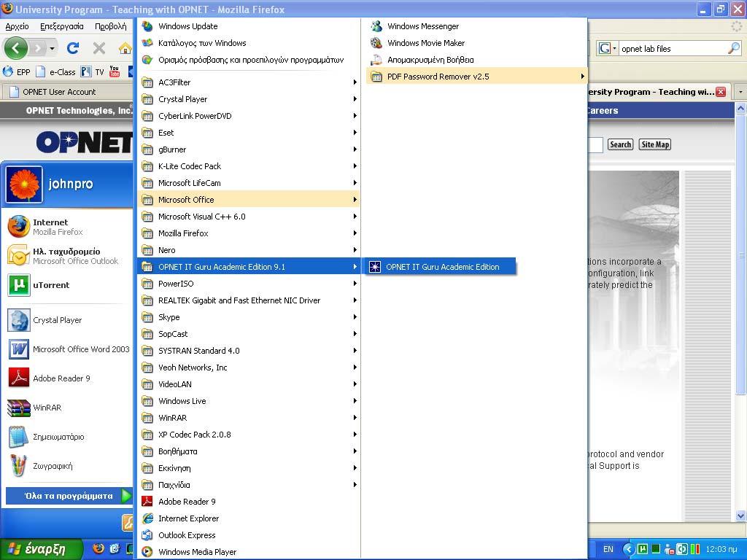Click the page scrollbar up arrow
Viewport: 747px width, 560px height.
click(740, 109)
